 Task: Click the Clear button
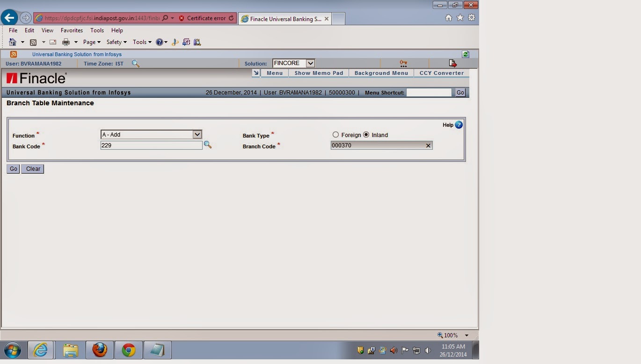pyautogui.click(x=33, y=169)
